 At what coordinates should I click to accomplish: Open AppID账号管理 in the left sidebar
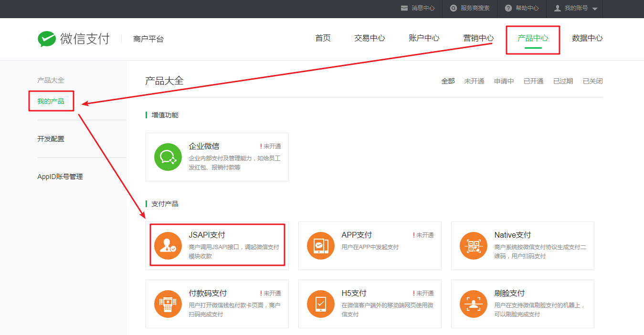[x=60, y=177]
